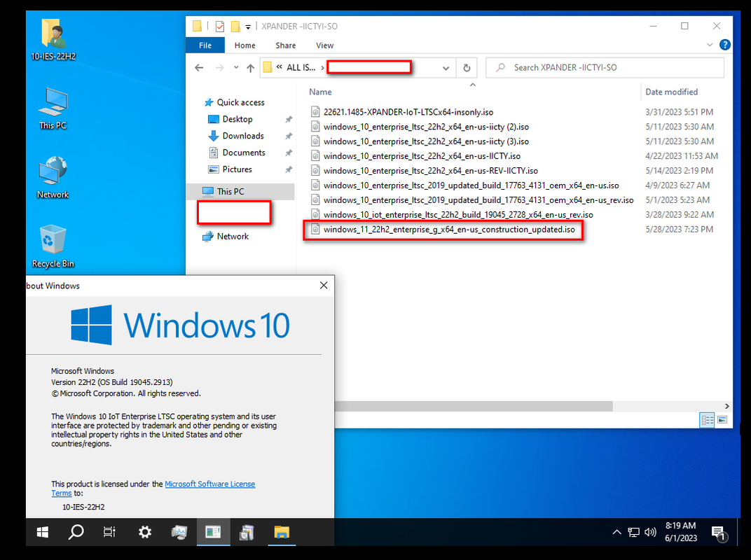Click in the Search XPANDER -IICTYI-SO field
Screen dimensions: 751x560
click(x=605, y=68)
